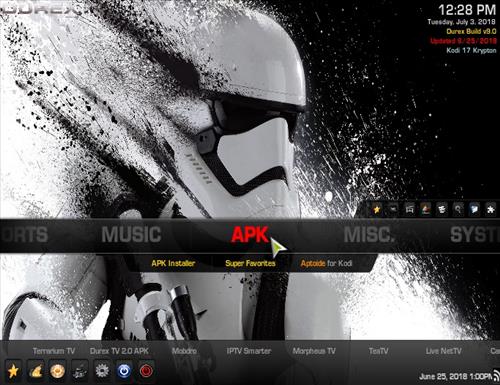Click the Durex Build v9.0 label
Viewport: 500px width, 385px height.
pyautogui.click(x=471, y=31)
